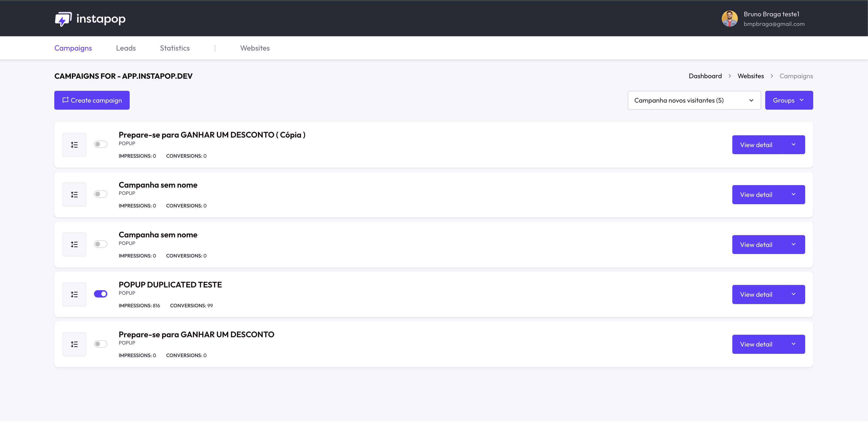Enable the Prepare-se Cópia campaign toggle
Image resolution: width=868 pixels, height=423 pixels.
(x=101, y=144)
